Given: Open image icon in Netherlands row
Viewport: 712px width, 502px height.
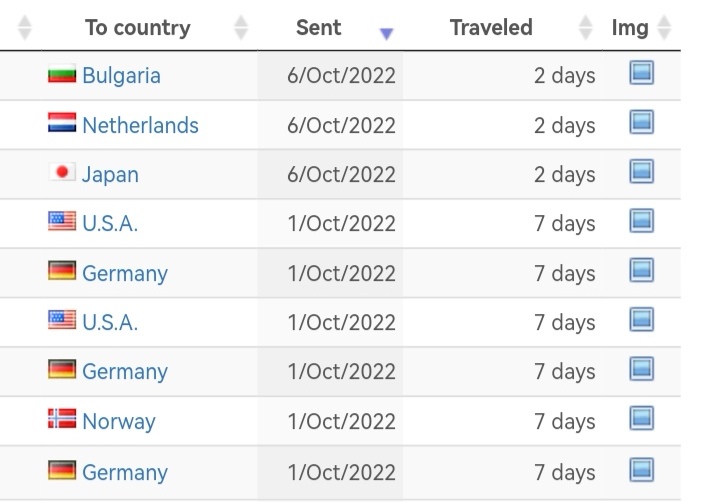Looking at the screenshot, I should 641,122.
